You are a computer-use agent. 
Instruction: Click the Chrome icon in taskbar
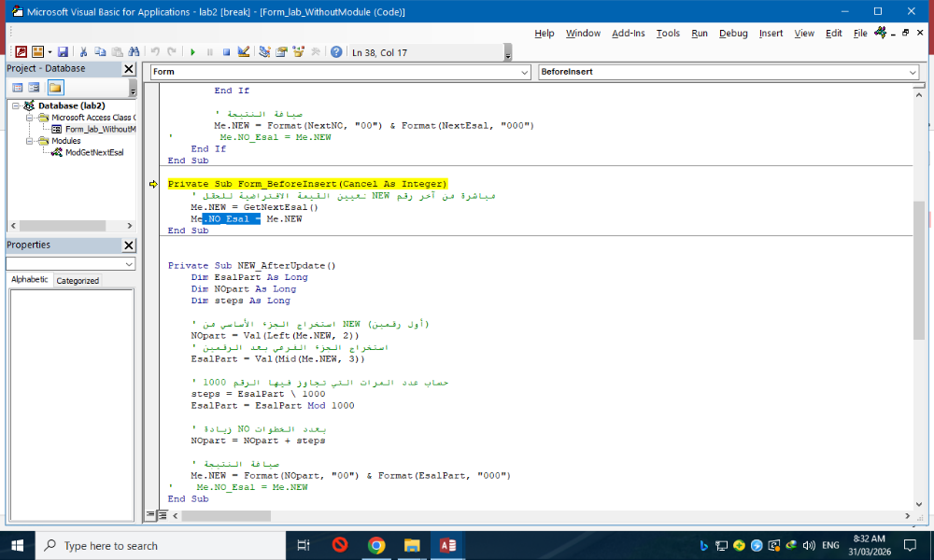375,546
